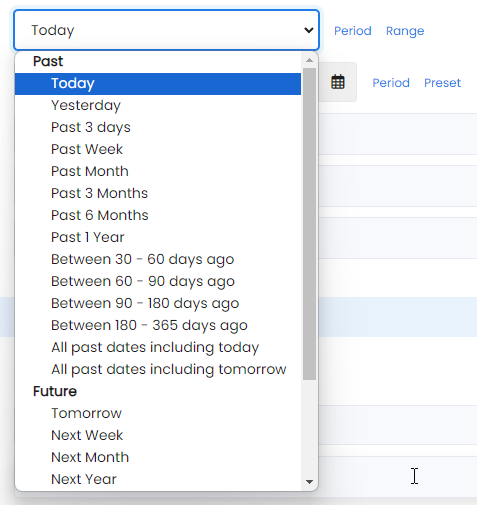Click the scroll-down arrow in the dropdown list
Image resolution: width=477 pixels, height=505 pixels.
(309, 482)
